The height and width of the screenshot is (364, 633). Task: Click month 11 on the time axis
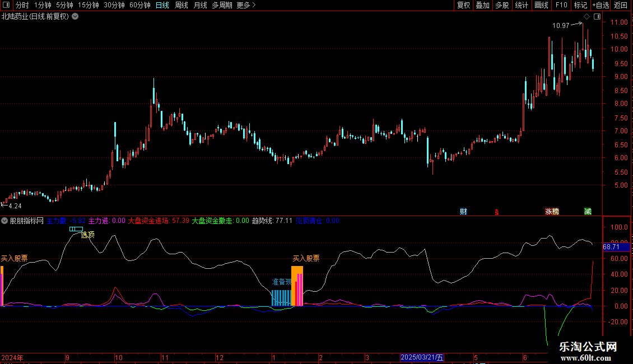[x=165, y=357]
